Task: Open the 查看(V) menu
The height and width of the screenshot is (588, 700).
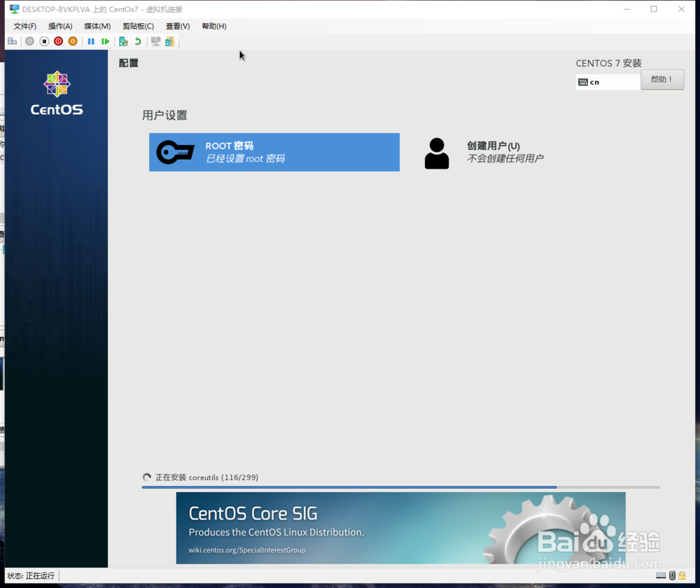Action: click(x=177, y=26)
